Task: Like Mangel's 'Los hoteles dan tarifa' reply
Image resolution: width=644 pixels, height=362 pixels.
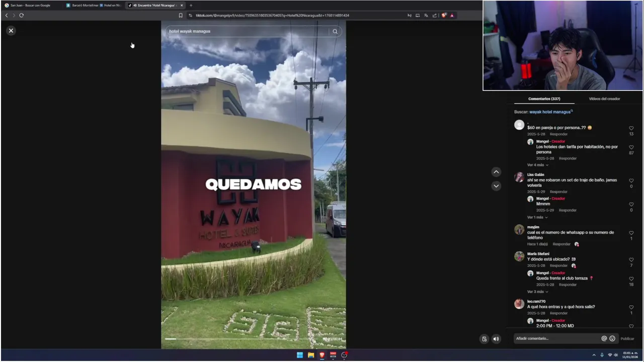Action: [x=631, y=147]
